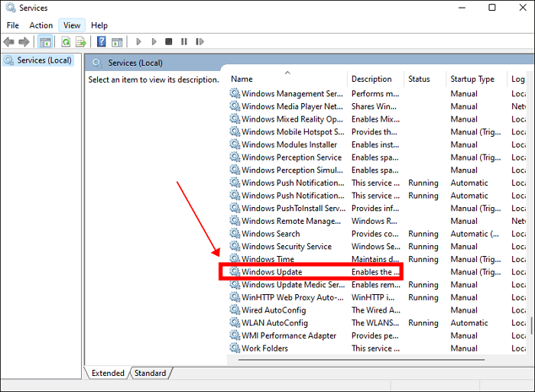Select WMI Performance Adapter service
535x392 pixels.
point(377,335)
